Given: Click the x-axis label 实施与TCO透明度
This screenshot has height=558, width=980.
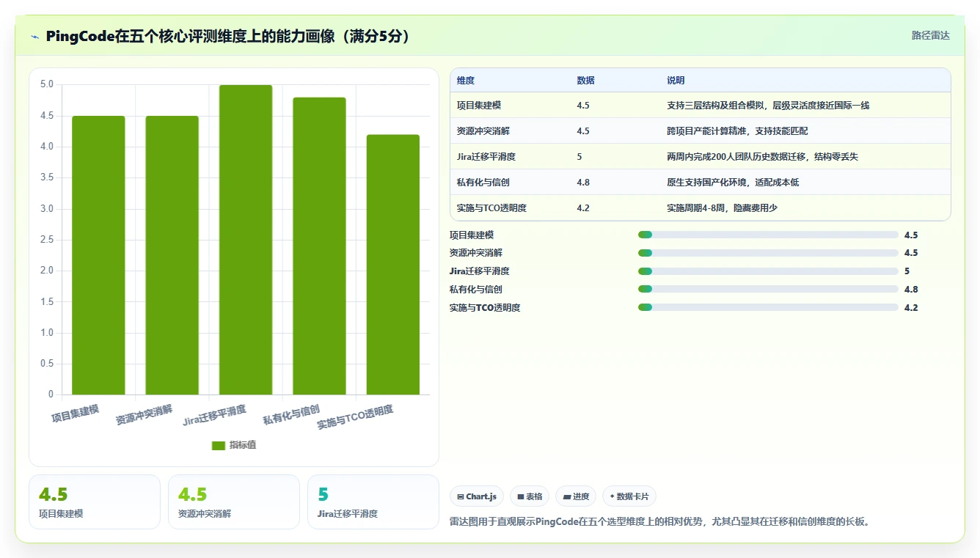Looking at the screenshot, I should pyautogui.click(x=356, y=417).
